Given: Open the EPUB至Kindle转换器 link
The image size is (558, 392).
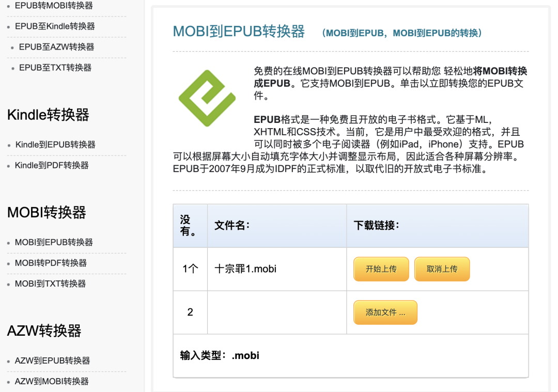Looking at the screenshot, I should coord(53,26).
